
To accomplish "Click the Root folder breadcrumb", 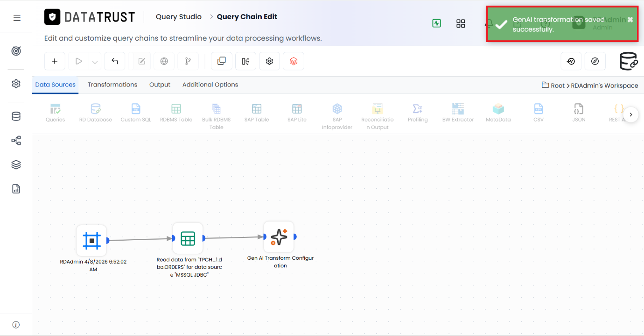I will [553, 86].
